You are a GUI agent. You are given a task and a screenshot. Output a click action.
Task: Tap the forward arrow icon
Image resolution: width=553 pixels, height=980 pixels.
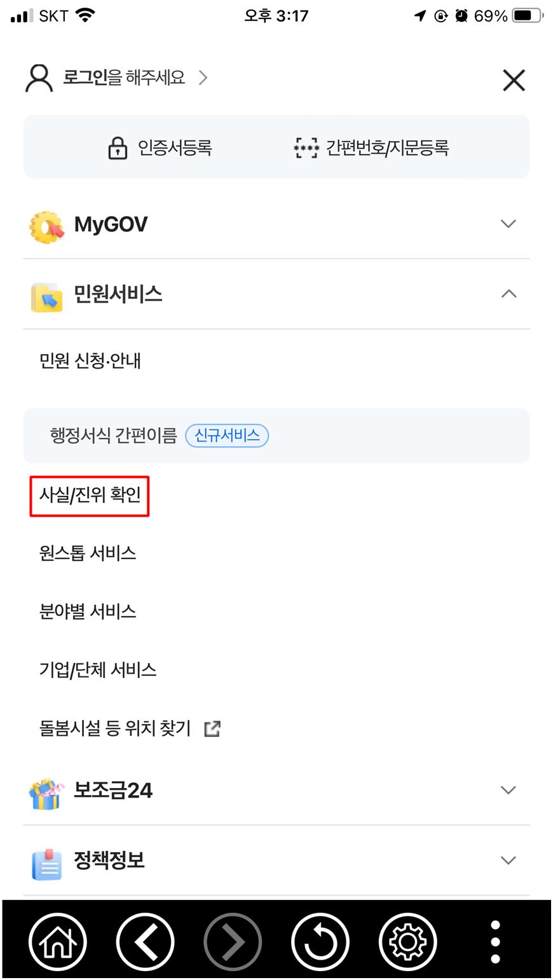(x=233, y=941)
